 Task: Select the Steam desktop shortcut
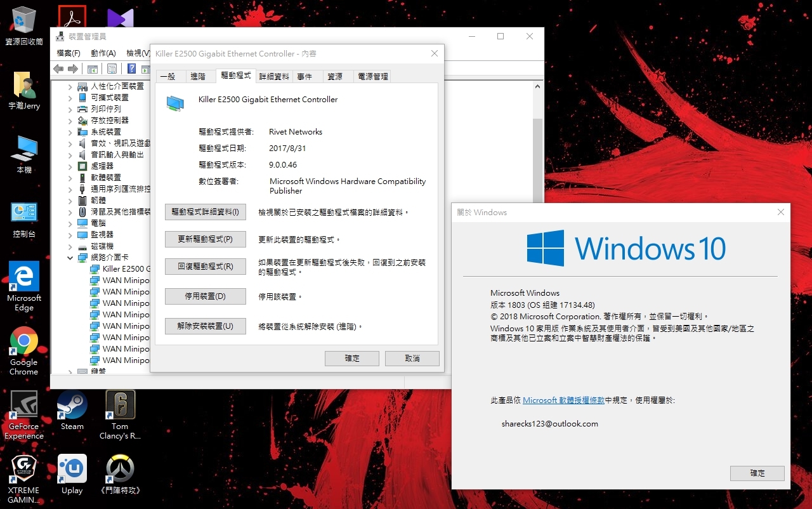click(72, 411)
